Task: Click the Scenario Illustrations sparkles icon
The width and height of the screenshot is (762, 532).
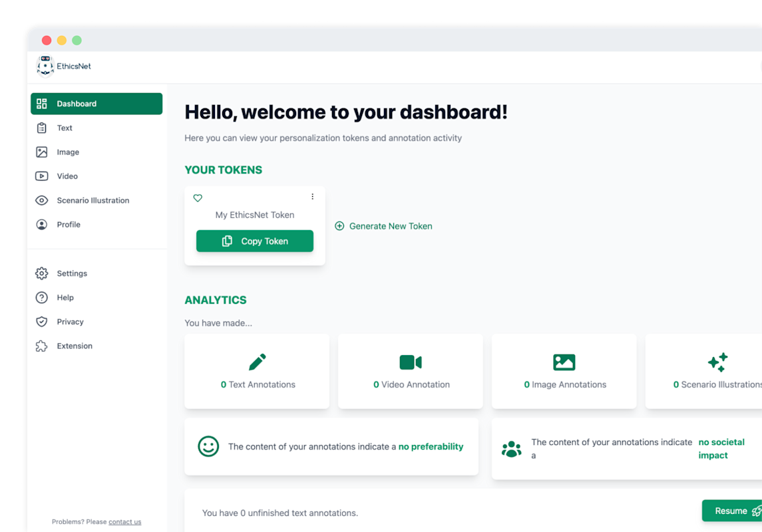Action: tap(717, 362)
